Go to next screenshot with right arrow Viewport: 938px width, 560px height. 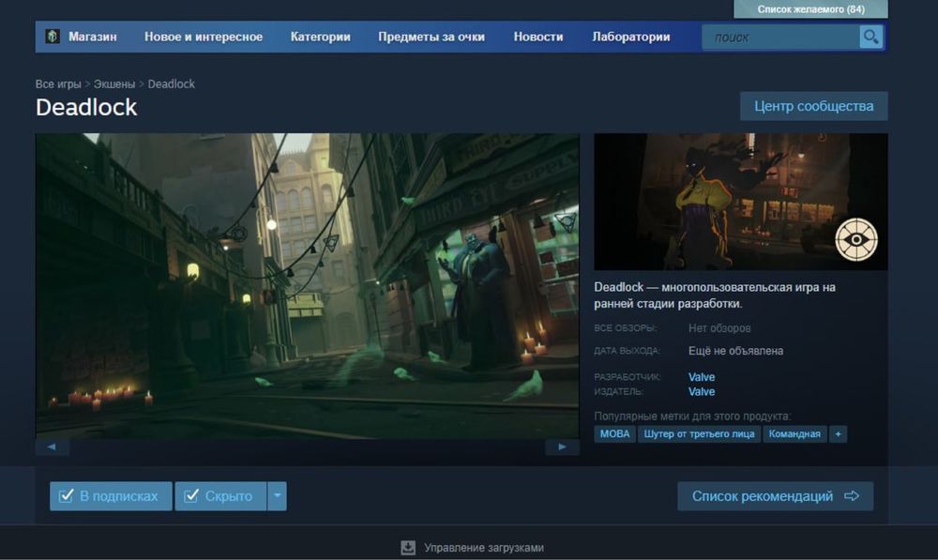pyautogui.click(x=562, y=446)
